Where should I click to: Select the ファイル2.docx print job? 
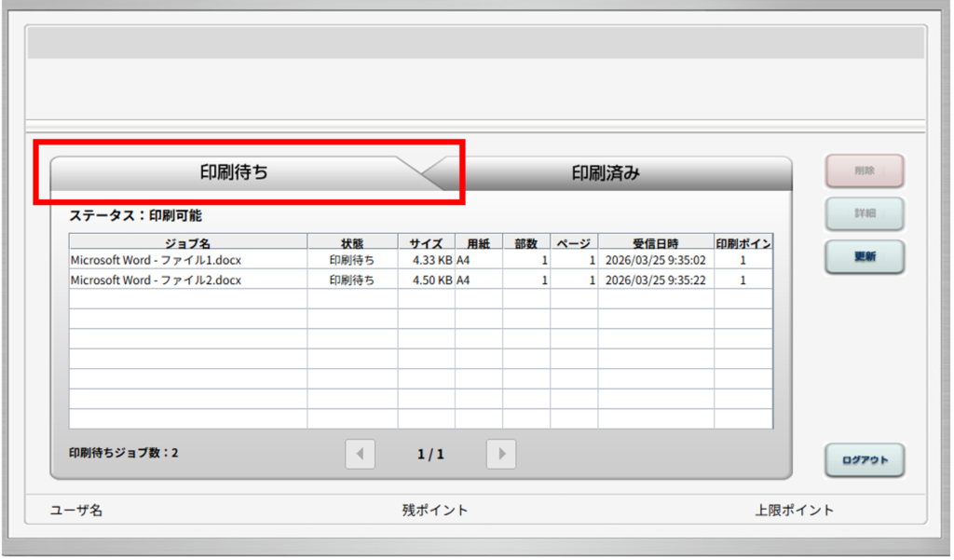click(x=157, y=280)
